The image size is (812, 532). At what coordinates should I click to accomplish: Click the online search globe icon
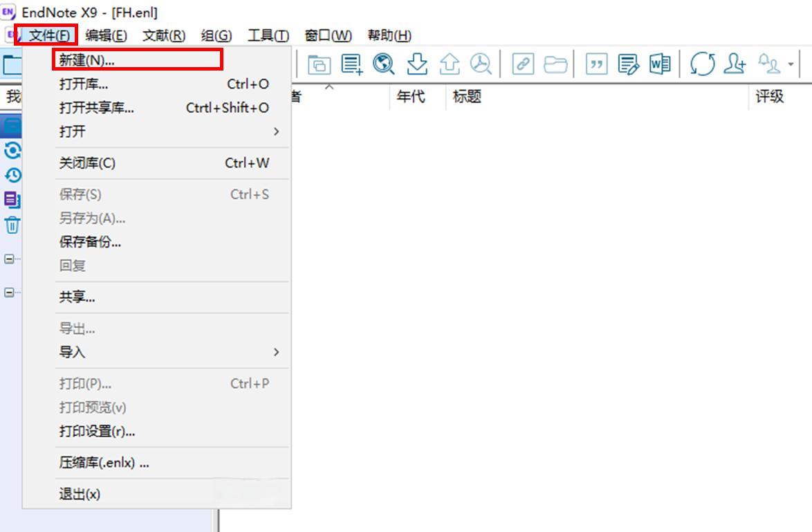[384, 64]
